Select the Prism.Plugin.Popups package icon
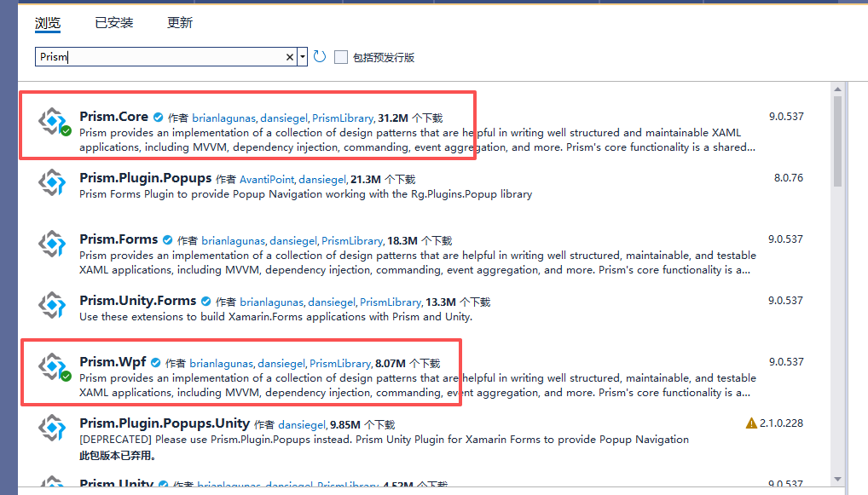Viewport: 868px width, 495px height. (x=53, y=182)
